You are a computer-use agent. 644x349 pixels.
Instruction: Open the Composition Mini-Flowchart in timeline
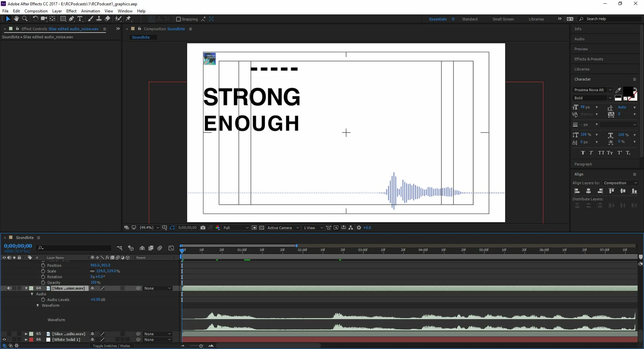tap(120, 248)
